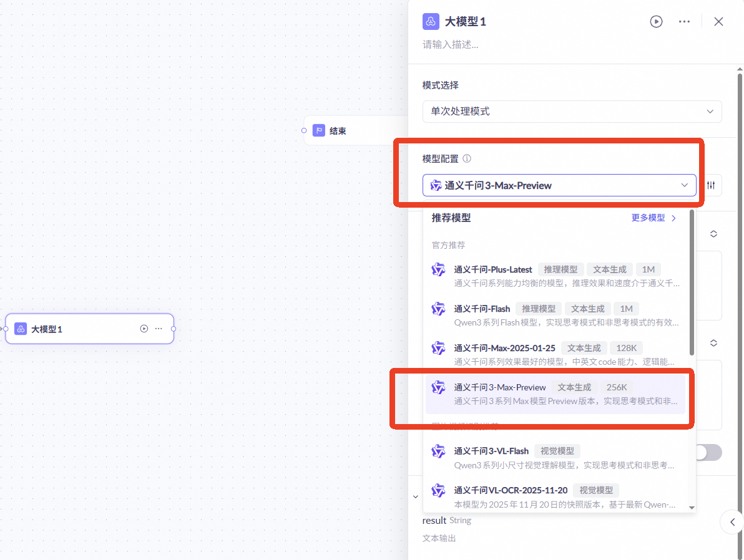Click the 视觉模型 tag on 通义千问3-VL-Flash
The width and height of the screenshot is (744, 560).
point(557,451)
